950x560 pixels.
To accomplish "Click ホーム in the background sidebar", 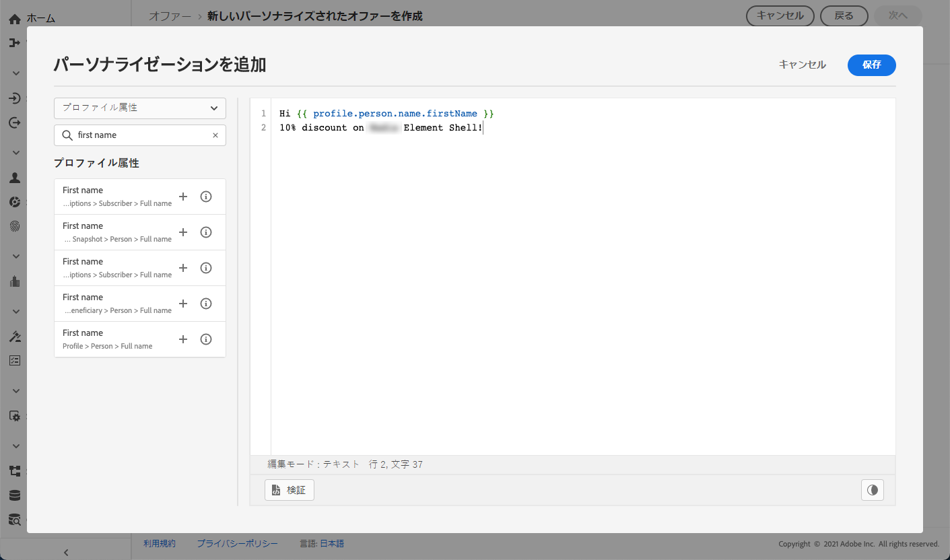I will pyautogui.click(x=41, y=19).
